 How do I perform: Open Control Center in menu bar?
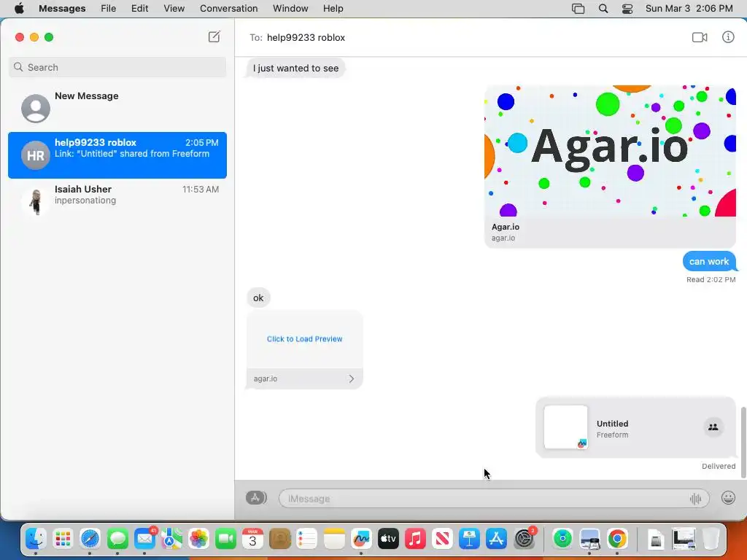(627, 9)
